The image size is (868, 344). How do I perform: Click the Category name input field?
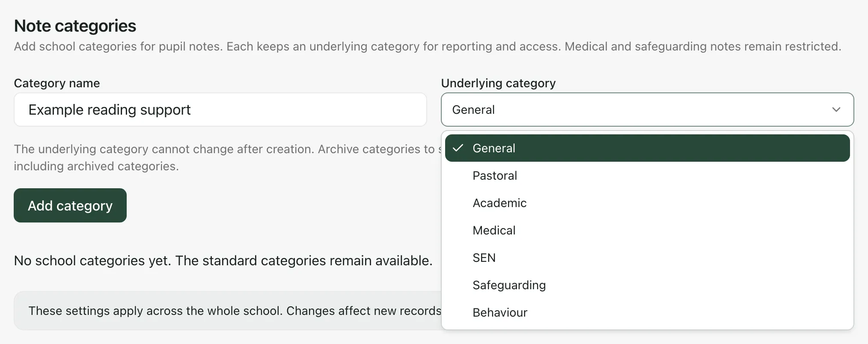click(220, 110)
